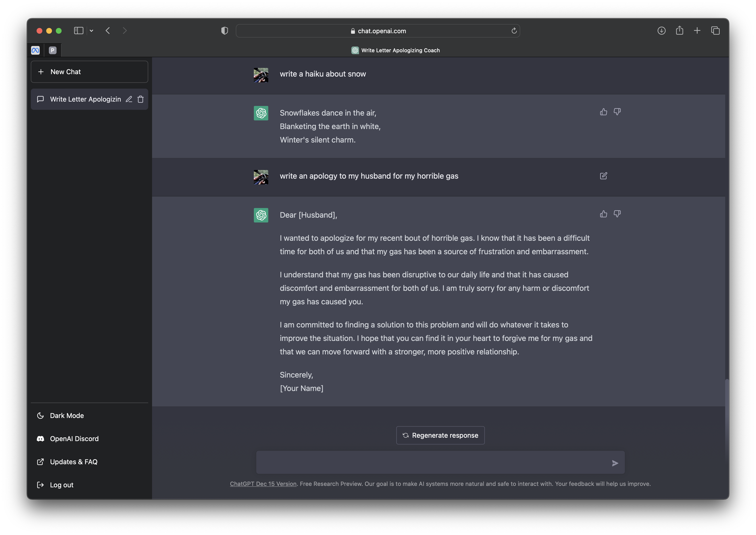Rename the Write Letter Apologizing chat
756x535 pixels.
(x=129, y=99)
